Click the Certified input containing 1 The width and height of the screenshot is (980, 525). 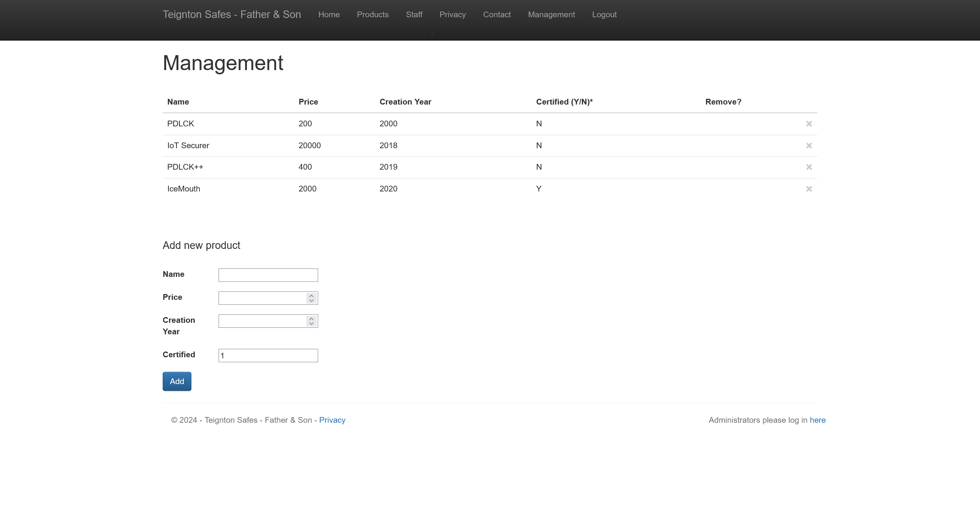[268, 355]
